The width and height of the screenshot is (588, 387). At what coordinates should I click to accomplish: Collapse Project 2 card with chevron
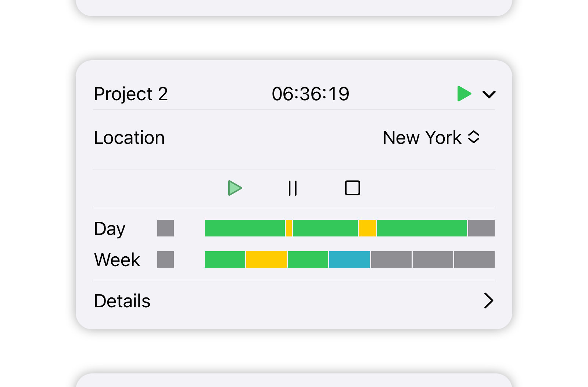tap(489, 94)
